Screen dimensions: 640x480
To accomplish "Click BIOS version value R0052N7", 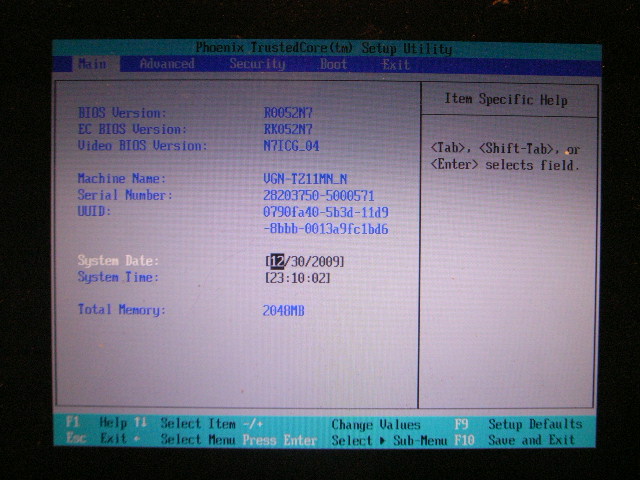I will click(288, 113).
